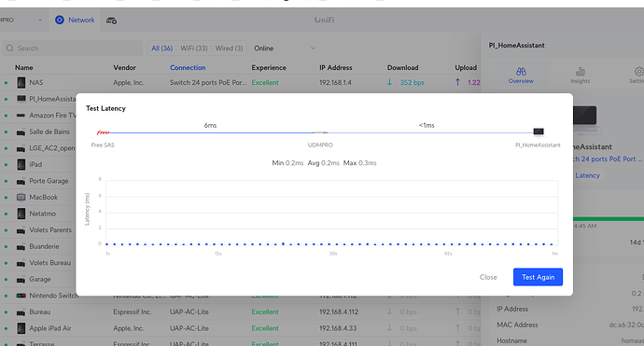Click the search magnifier icon
The image size is (644, 346).
(x=10, y=48)
